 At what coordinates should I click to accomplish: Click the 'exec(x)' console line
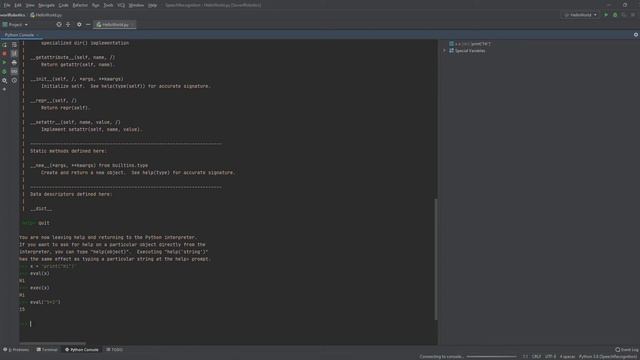[x=40, y=288]
